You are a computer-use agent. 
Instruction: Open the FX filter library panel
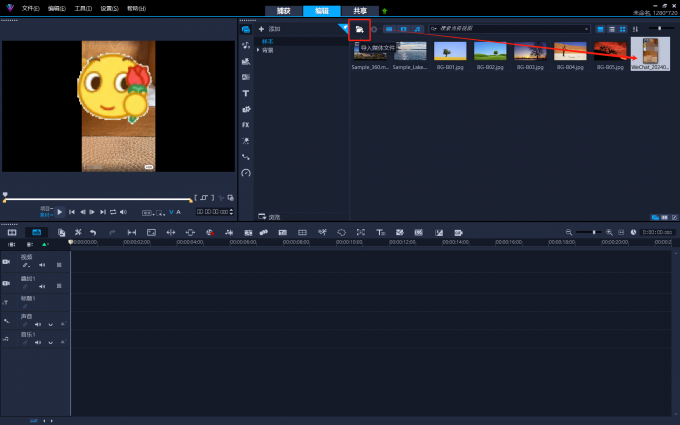coord(246,125)
